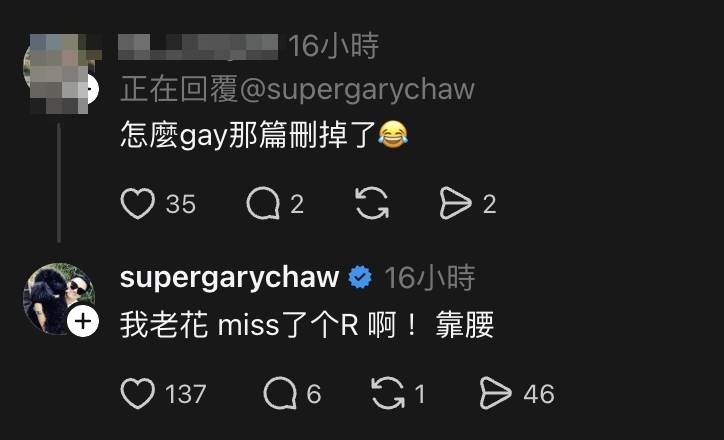Open the 6 replies to supergarychaw
This screenshot has width=724, height=440.
(280, 393)
